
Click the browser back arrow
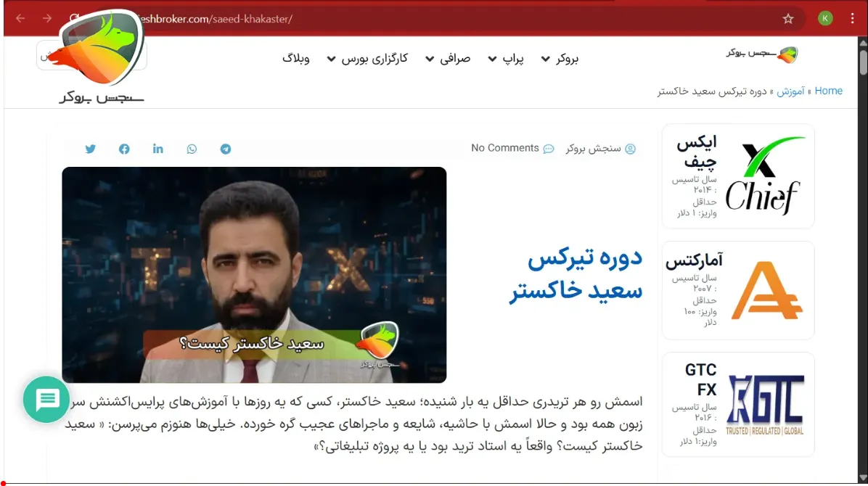19,19
